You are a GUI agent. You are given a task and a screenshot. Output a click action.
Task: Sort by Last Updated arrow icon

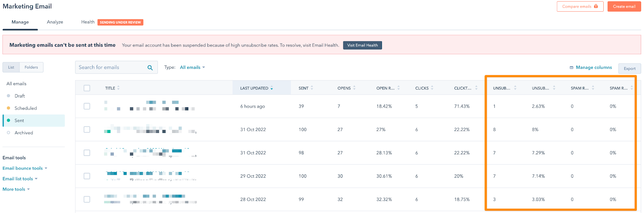click(272, 88)
